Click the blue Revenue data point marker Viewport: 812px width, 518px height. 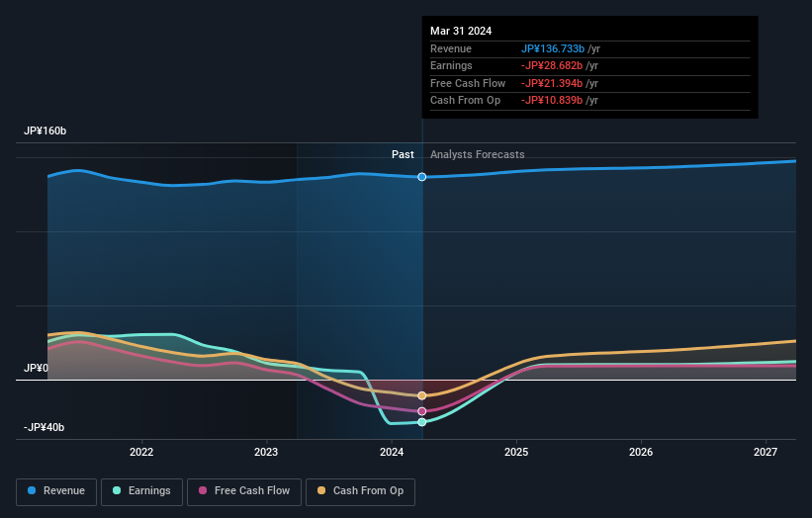pos(422,177)
